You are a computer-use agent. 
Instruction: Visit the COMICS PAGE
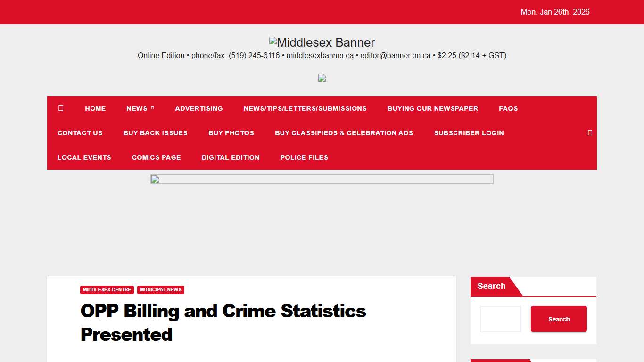(x=157, y=157)
